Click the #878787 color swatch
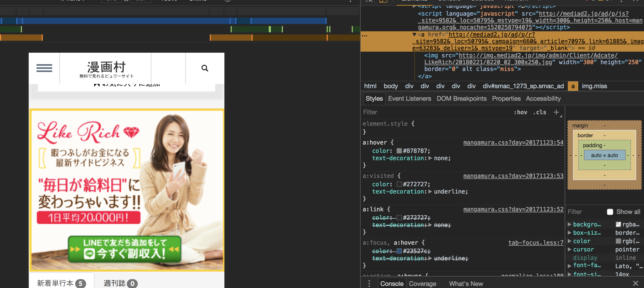This screenshot has height=288, width=644. pos(399,151)
